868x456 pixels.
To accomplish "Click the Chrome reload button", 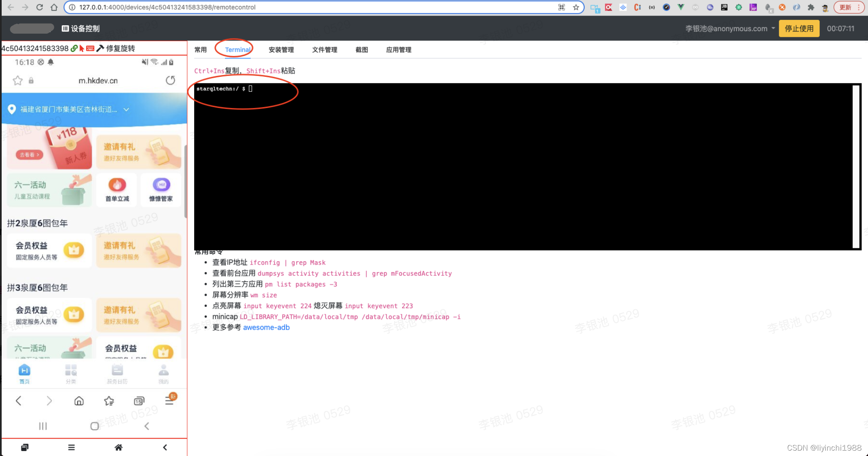I will tap(39, 7).
